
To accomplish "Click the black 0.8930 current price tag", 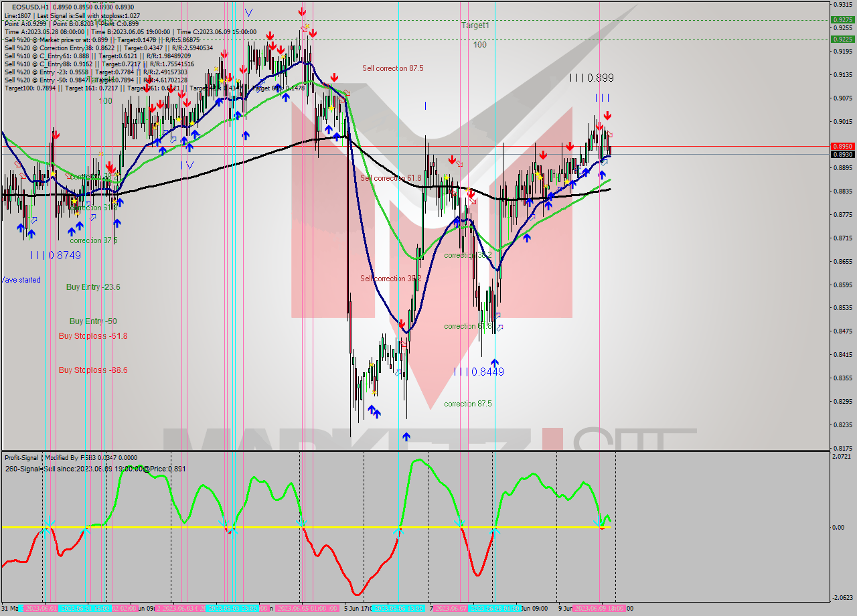I will 842,154.
